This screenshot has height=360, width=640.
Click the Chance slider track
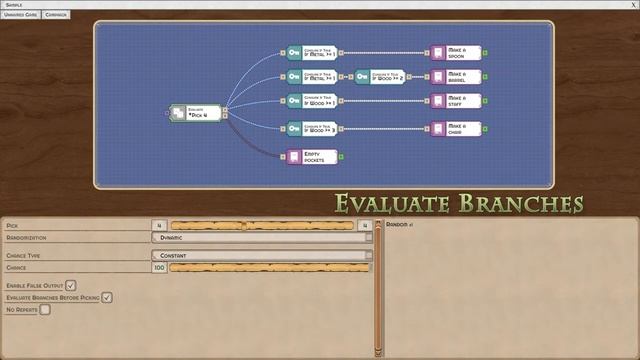270,268
